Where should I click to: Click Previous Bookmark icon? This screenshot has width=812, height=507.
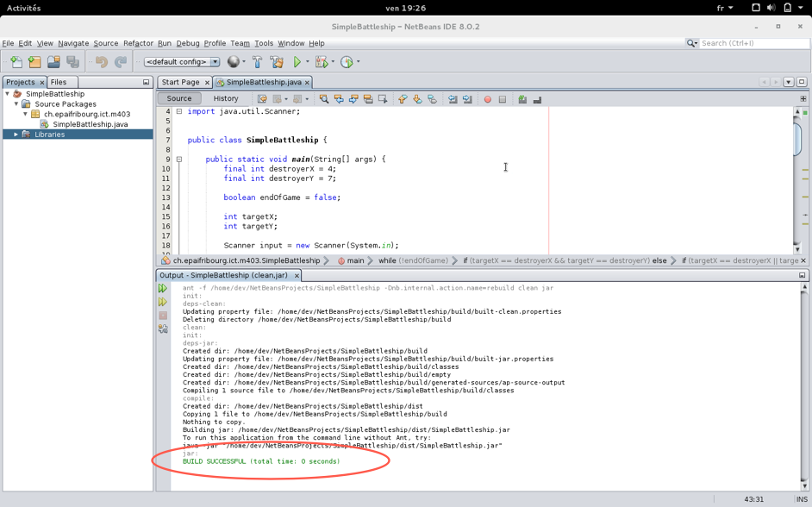click(403, 99)
